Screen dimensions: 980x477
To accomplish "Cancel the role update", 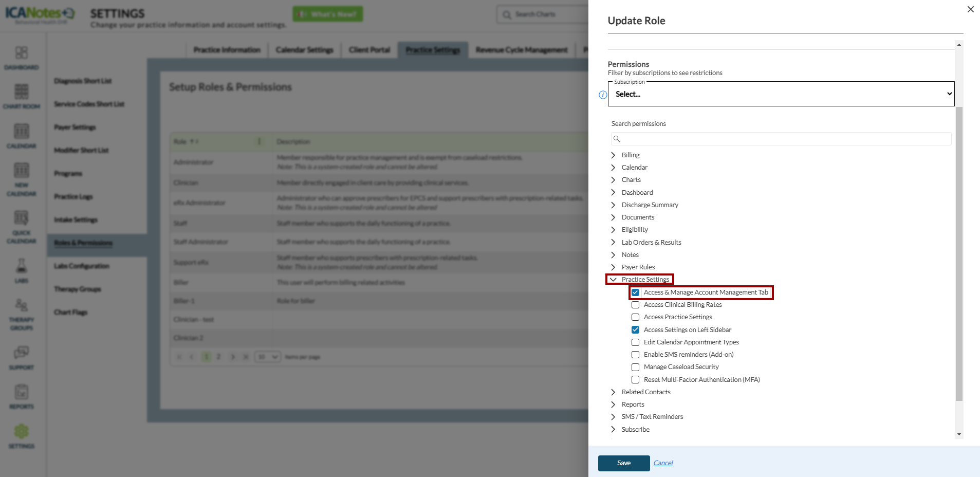I will pos(663,463).
